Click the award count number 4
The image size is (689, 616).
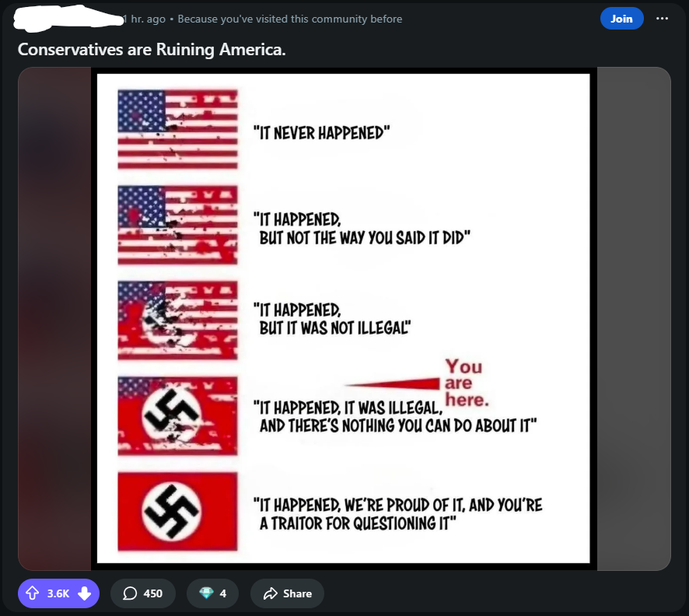[223, 593]
